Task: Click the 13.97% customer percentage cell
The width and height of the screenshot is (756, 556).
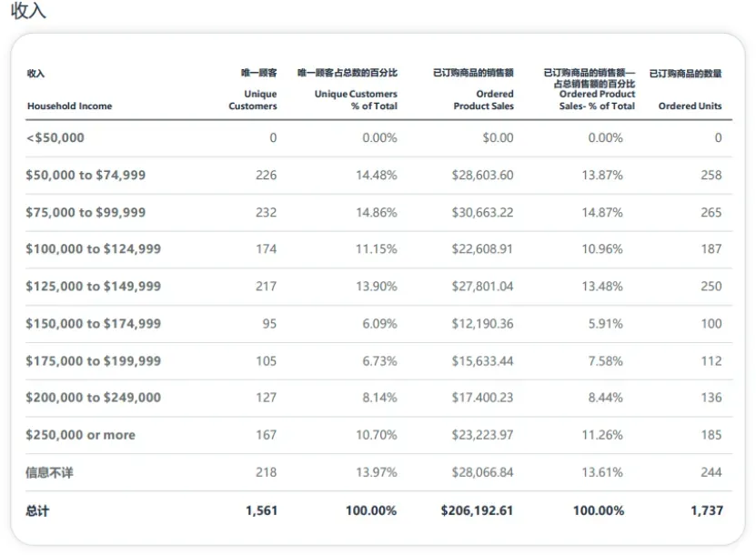Action: [377, 472]
